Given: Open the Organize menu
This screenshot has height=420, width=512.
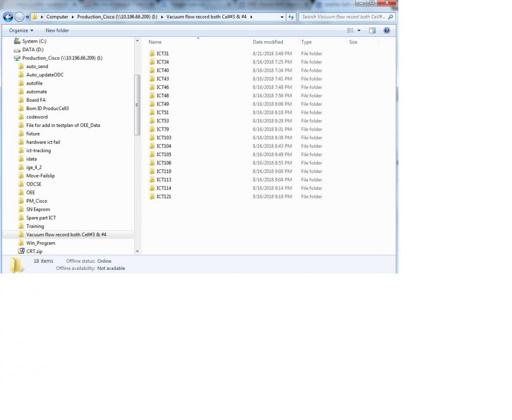Looking at the screenshot, I should tap(21, 30).
